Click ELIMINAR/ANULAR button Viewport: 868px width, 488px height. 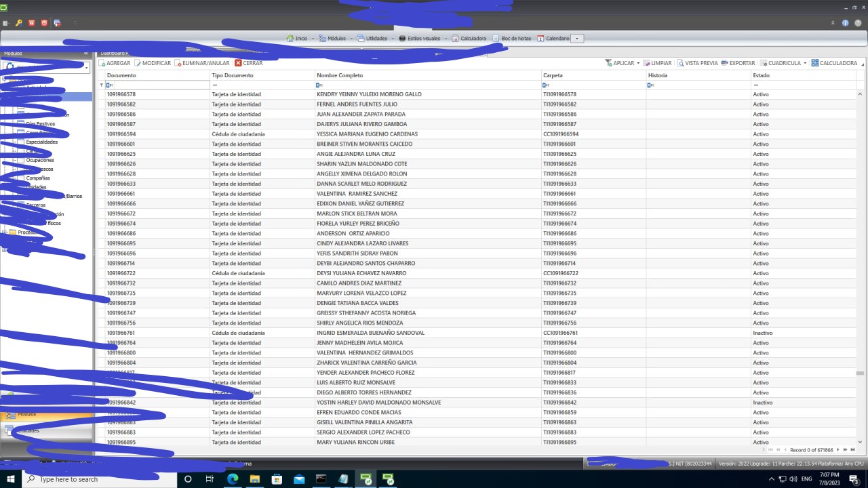[x=202, y=63]
